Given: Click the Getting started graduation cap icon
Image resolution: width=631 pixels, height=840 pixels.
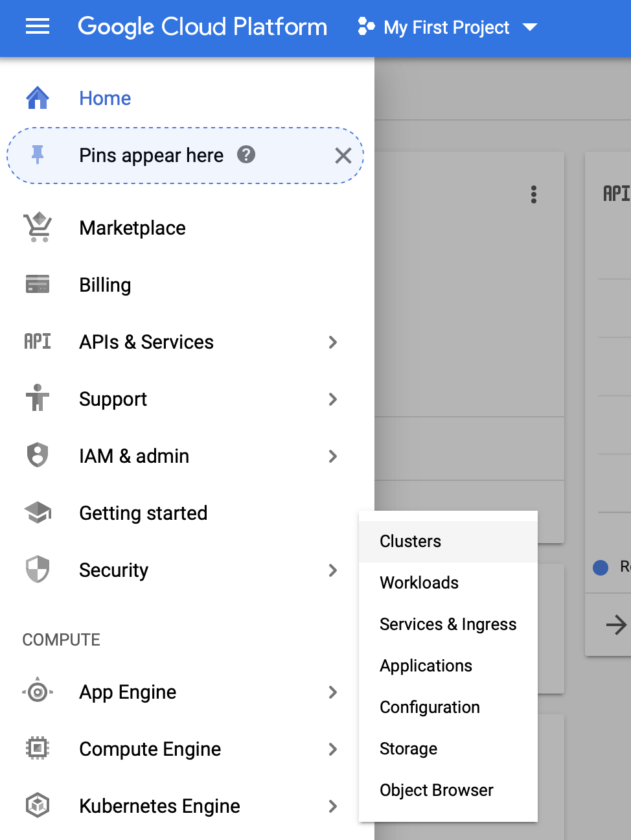Looking at the screenshot, I should click(38, 512).
